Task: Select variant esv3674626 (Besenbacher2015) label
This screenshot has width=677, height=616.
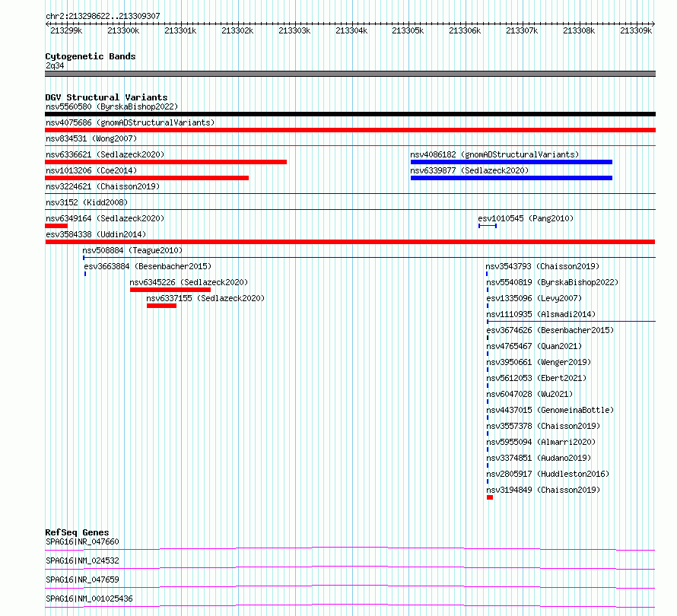Action: [550, 330]
